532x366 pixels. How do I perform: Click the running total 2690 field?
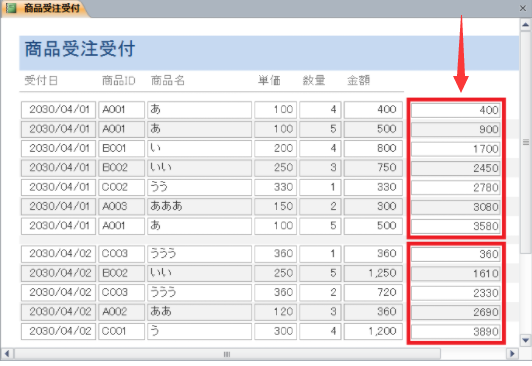[x=456, y=312]
